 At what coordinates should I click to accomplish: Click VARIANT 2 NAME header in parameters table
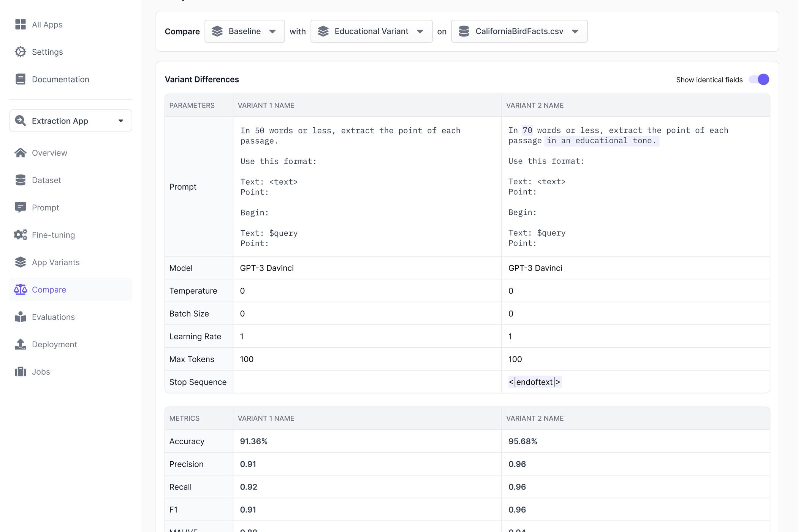[535, 105]
